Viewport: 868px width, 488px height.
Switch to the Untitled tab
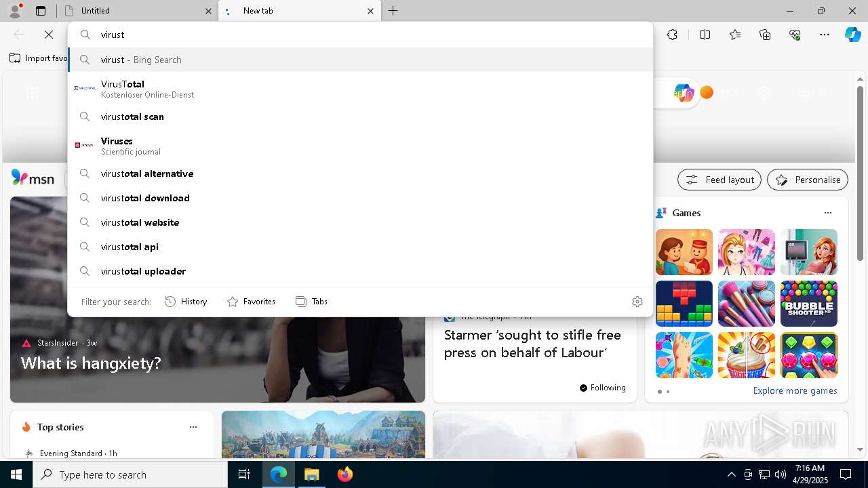pyautogui.click(x=136, y=11)
